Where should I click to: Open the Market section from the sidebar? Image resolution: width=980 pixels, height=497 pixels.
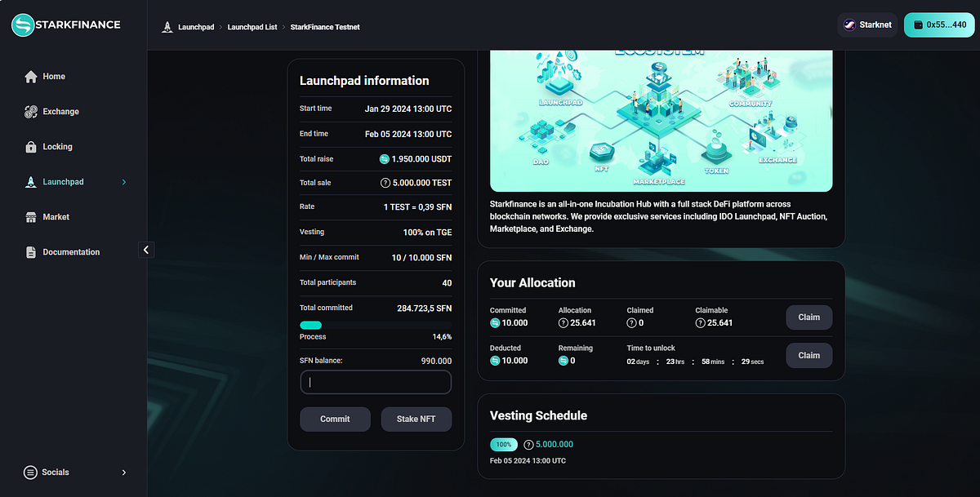(x=54, y=216)
